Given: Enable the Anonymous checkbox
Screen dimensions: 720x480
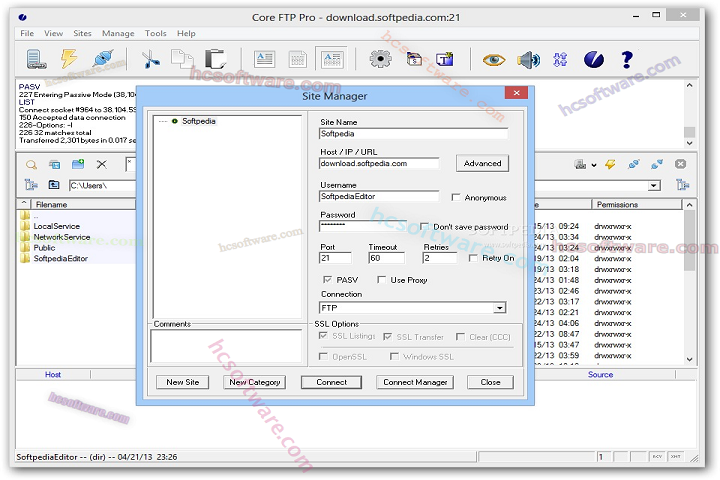Looking at the screenshot, I should 456,198.
